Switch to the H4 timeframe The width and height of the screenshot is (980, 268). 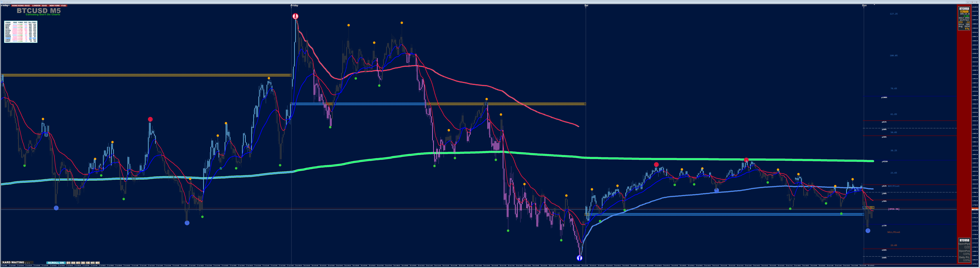(73, 263)
